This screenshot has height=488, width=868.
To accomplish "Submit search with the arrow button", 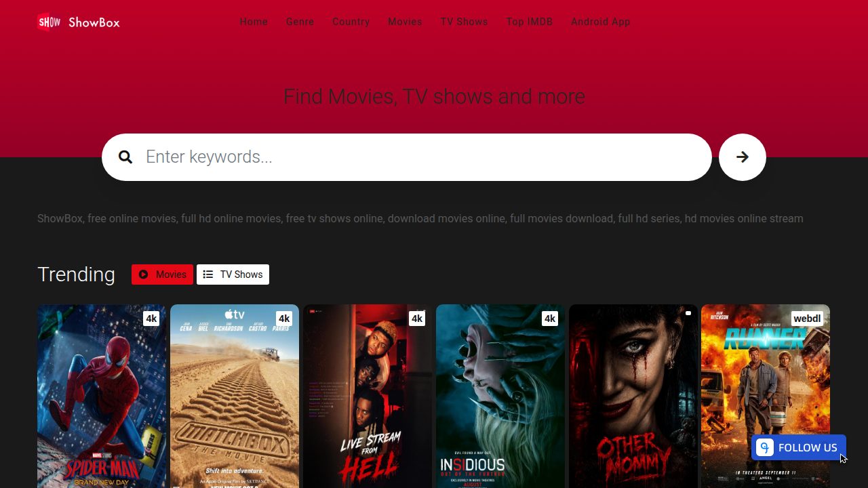I will (x=743, y=157).
